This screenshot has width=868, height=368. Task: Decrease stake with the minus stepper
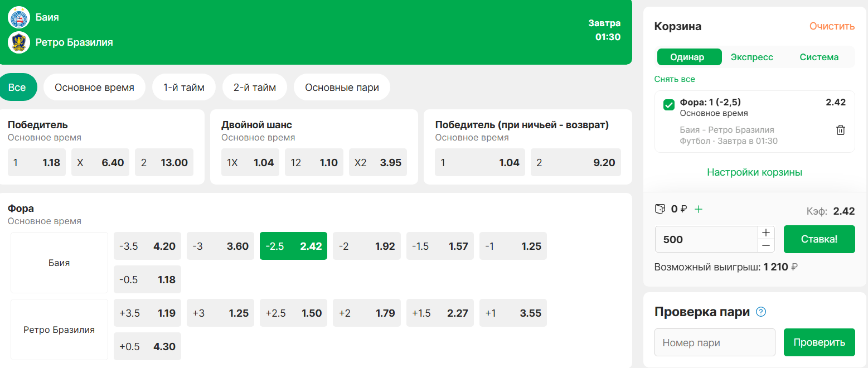pyautogui.click(x=766, y=246)
